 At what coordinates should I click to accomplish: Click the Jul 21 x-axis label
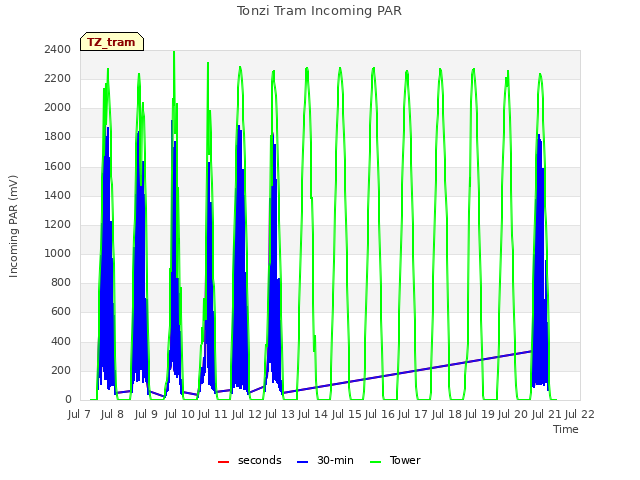(x=547, y=414)
